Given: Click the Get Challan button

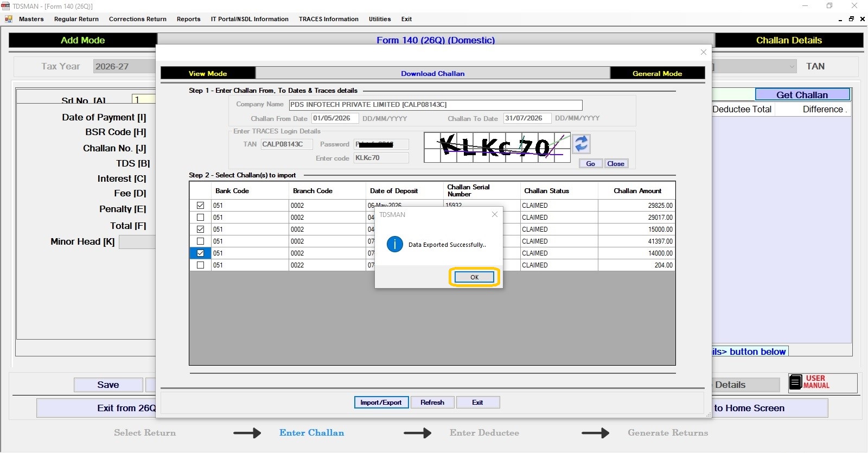Looking at the screenshot, I should point(802,95).
